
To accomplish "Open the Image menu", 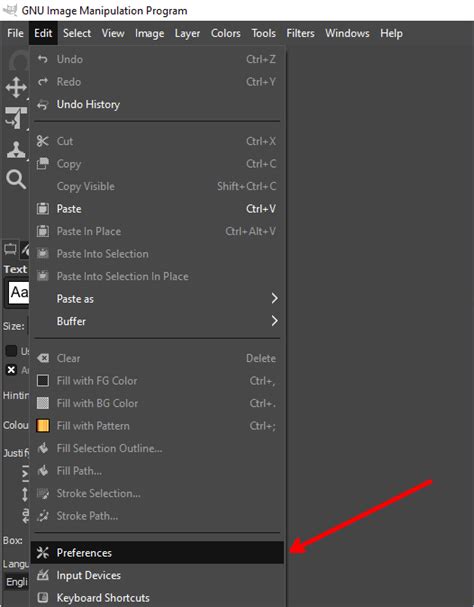I will pyautogui.click(x=149, y=33).
